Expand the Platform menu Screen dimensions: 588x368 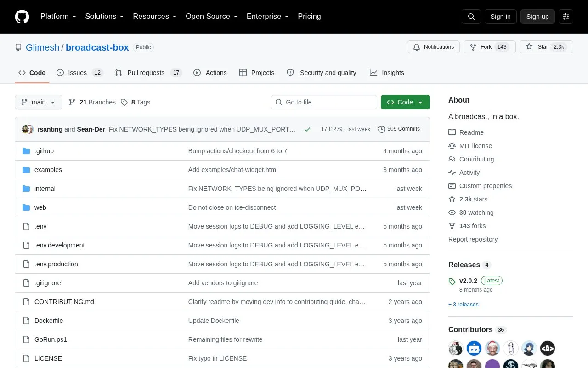click(x=58, y=17)
